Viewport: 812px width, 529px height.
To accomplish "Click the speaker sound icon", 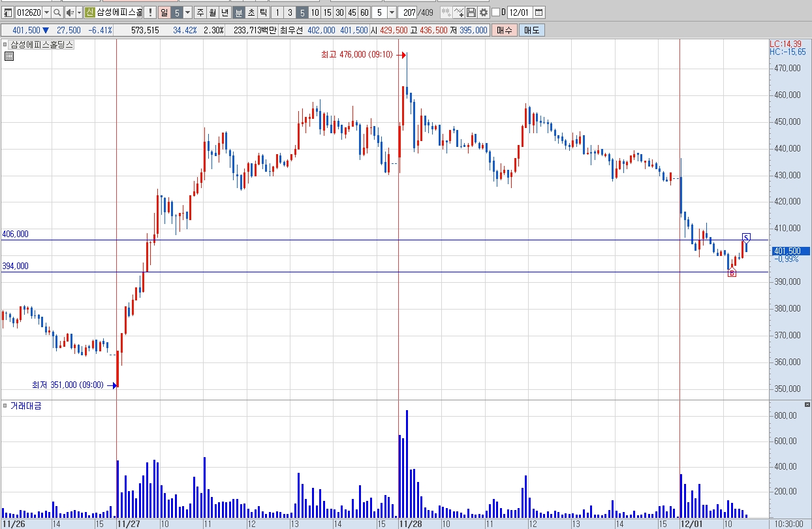I will [x=70, y=12].
